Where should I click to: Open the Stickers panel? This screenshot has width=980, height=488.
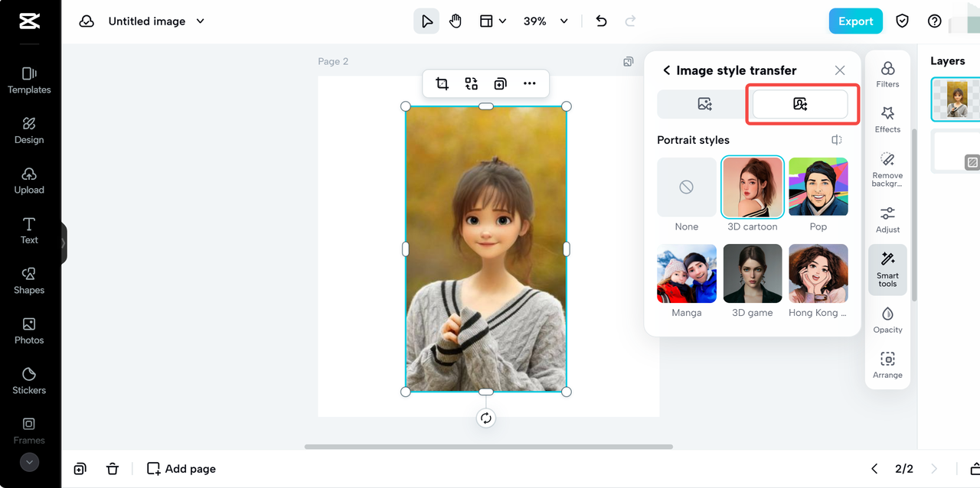(x=29, y=381)
